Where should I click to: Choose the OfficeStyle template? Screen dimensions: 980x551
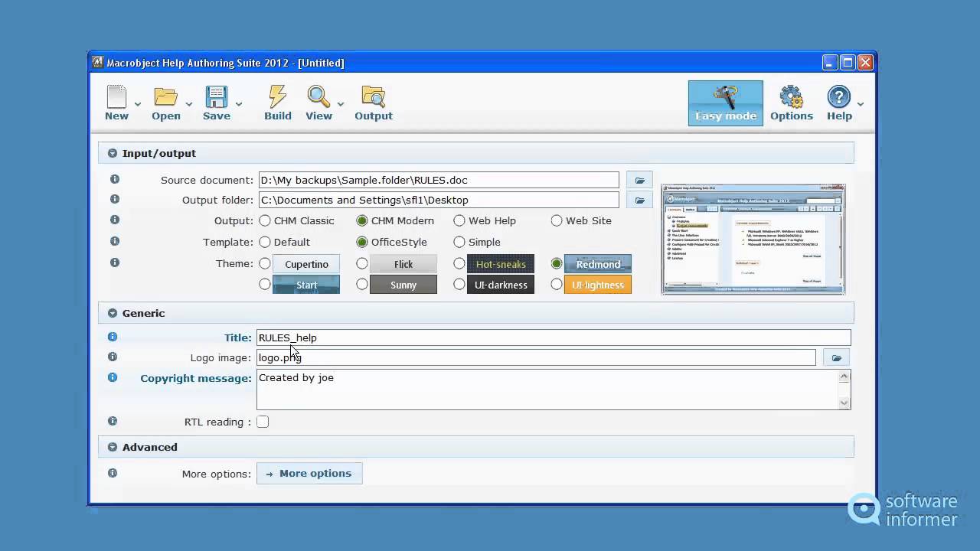(x=362, y=242)
